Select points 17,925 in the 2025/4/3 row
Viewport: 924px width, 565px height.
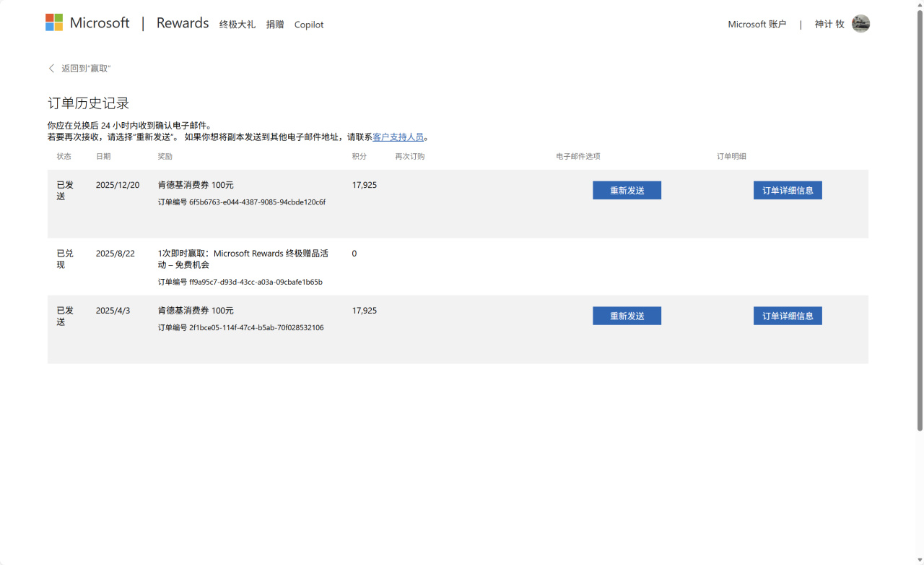tap(365, 311)
